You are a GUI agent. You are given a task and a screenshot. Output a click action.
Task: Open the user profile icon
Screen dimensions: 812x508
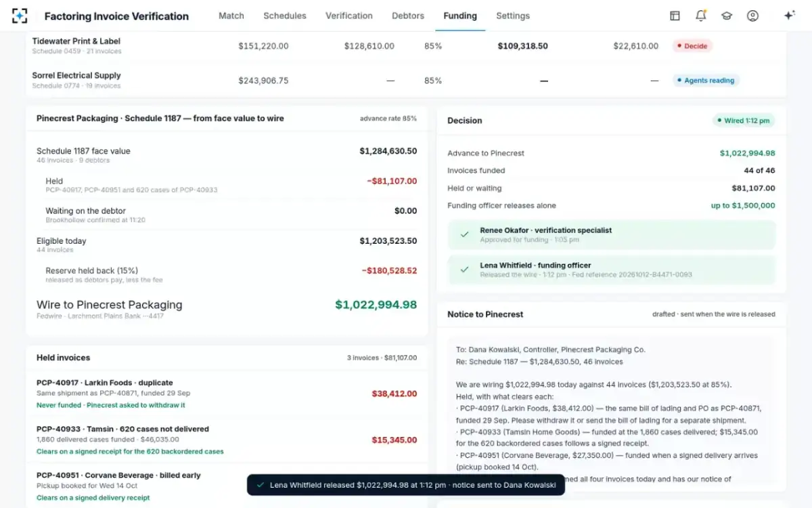coord(752,16)
